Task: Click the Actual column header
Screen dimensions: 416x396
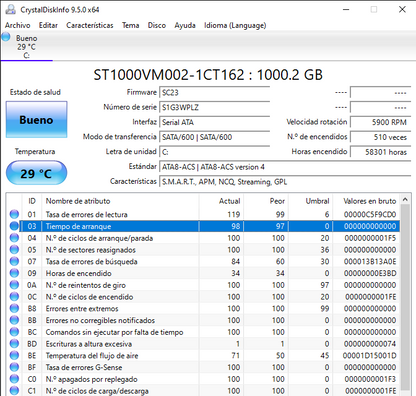Action: (221, 201)
